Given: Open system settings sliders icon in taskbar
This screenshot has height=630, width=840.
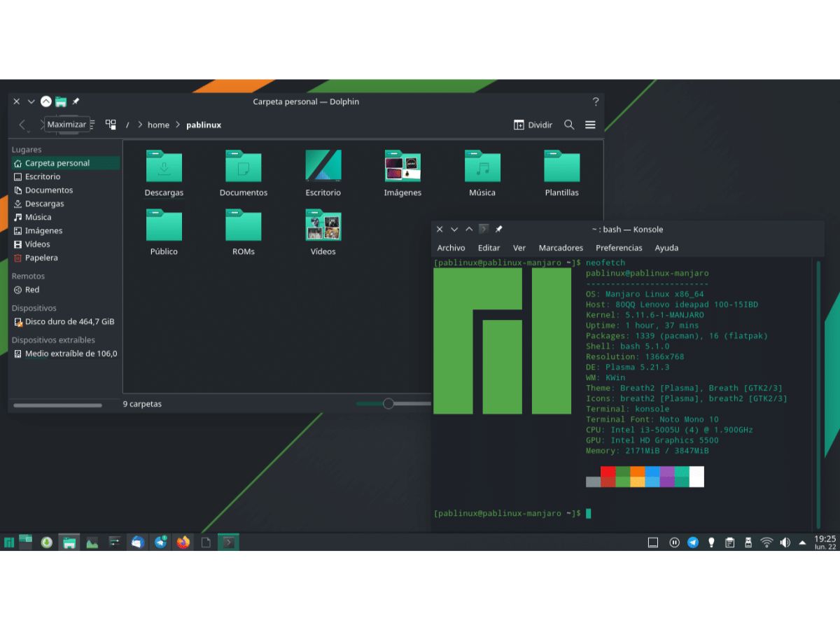Looking at the screenshot, I should (x=115, y=542).
